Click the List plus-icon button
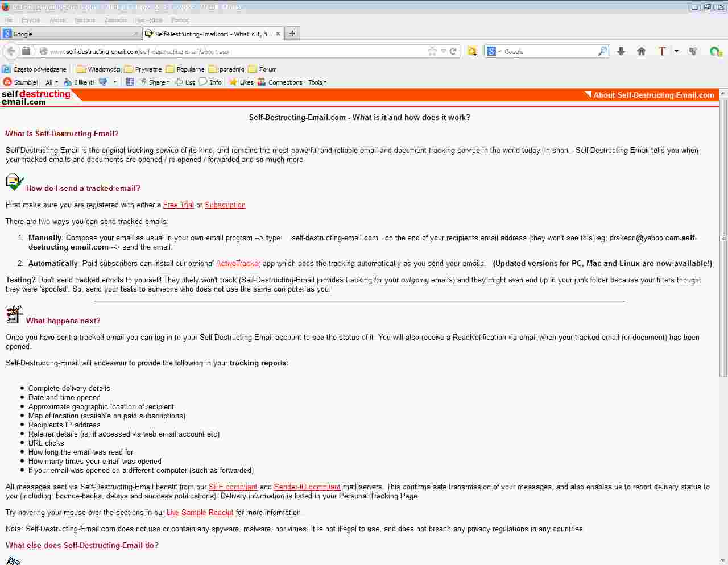The width and height of the screenshot is (728, 565). point(185,82)
